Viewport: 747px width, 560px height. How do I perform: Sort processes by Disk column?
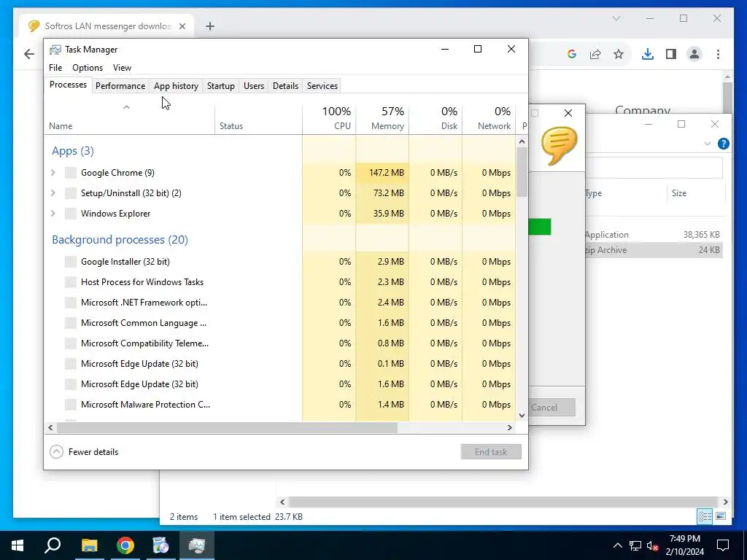point(436,118)
